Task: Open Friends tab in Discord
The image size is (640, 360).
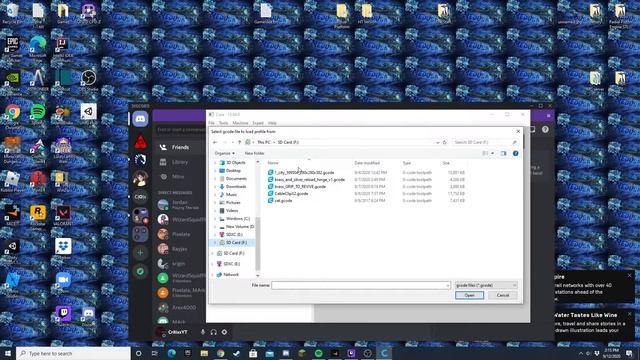Action: (180, 147)
